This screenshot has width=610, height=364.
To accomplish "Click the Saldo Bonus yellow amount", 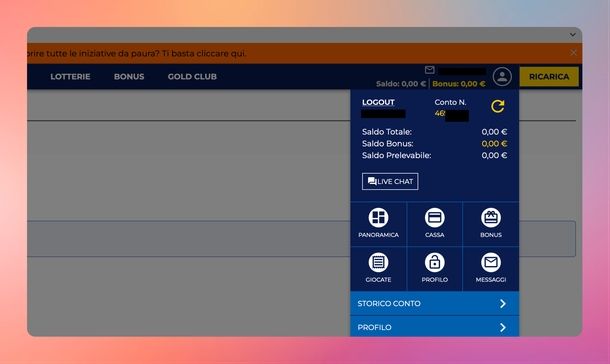I will tap(494, 144).
